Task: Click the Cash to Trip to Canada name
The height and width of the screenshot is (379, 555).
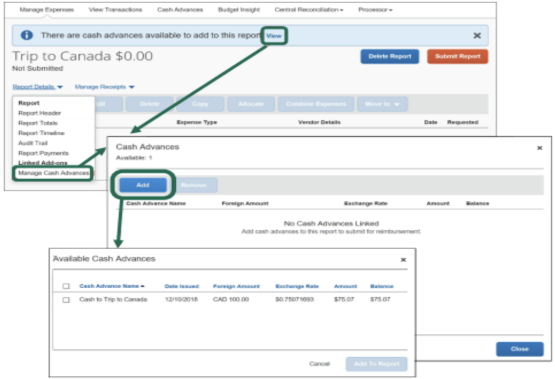Action: [x=113, y=299]
